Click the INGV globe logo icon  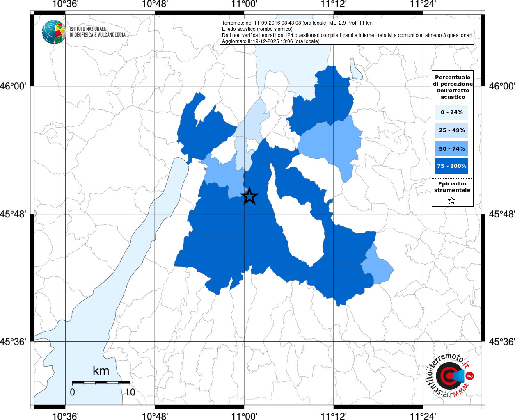54,32
